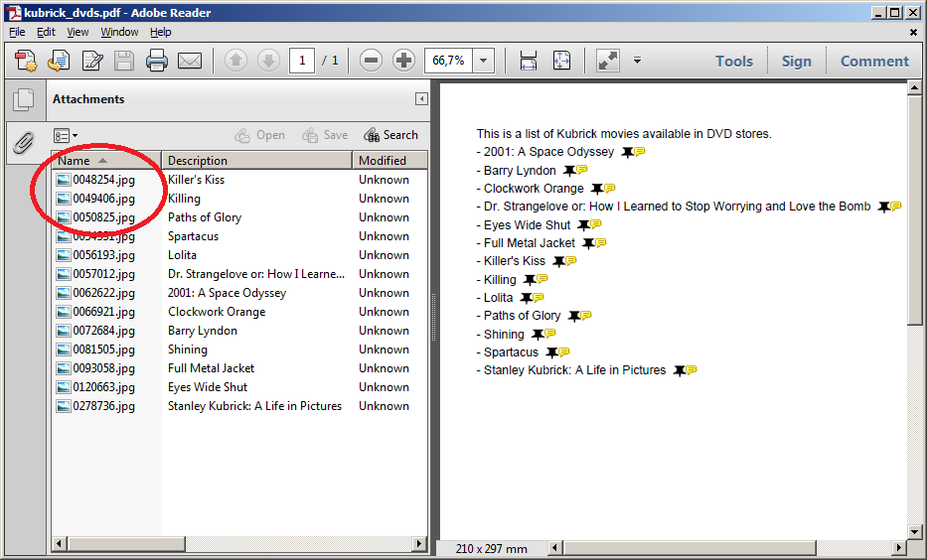Click the Zoom Out minus button

[371, 61]
